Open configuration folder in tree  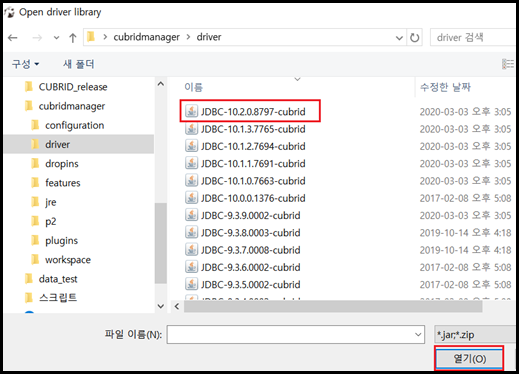coord(75,125)
